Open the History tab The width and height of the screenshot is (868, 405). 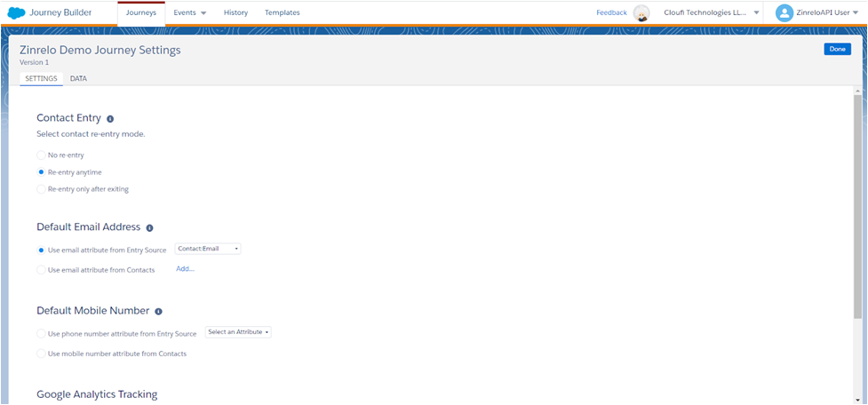coord(235,12)
